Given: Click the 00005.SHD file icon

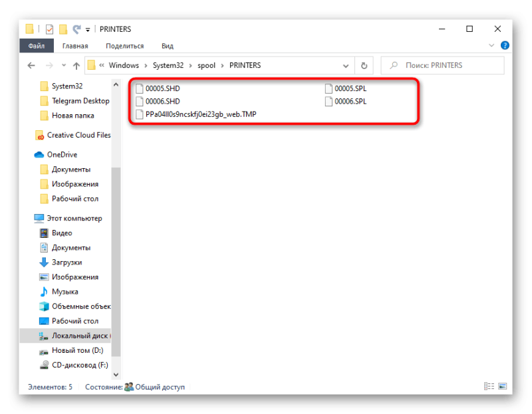Looking at the screenshot, I should (140, 88).
